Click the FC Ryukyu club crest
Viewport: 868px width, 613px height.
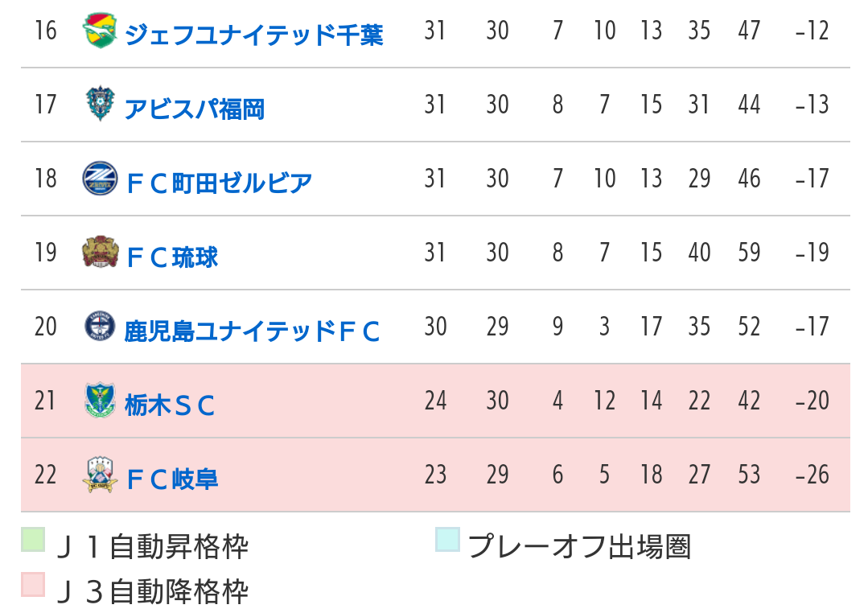100,252
